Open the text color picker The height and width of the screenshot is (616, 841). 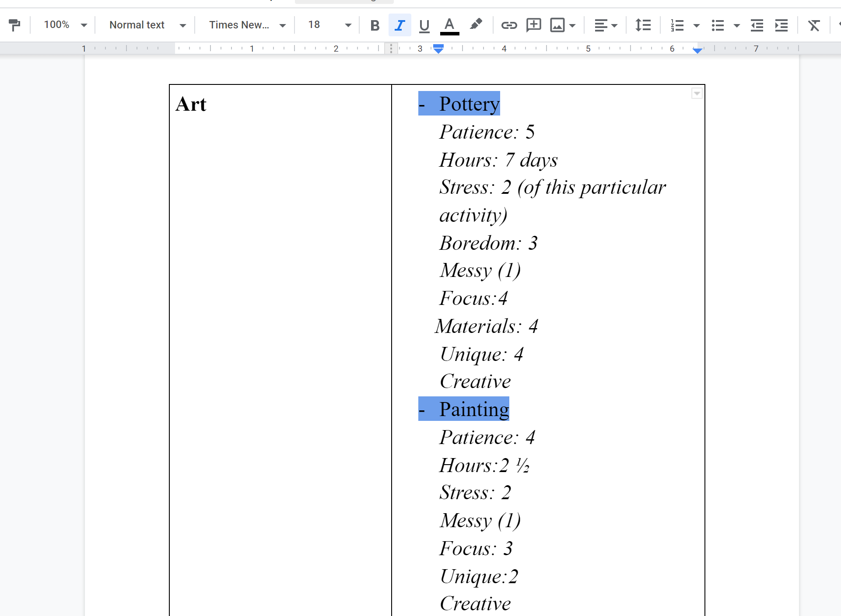click(x=449, y=25)
